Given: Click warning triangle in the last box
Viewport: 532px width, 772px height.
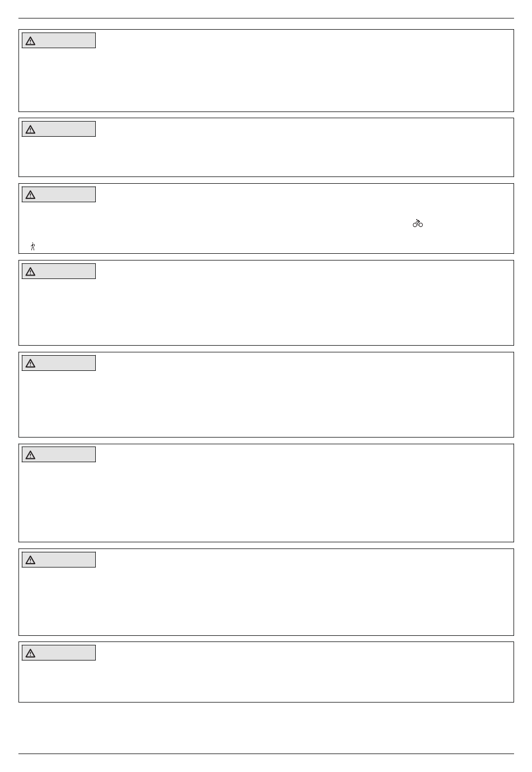Looking at the screenshot, I should tap(30, 653).
